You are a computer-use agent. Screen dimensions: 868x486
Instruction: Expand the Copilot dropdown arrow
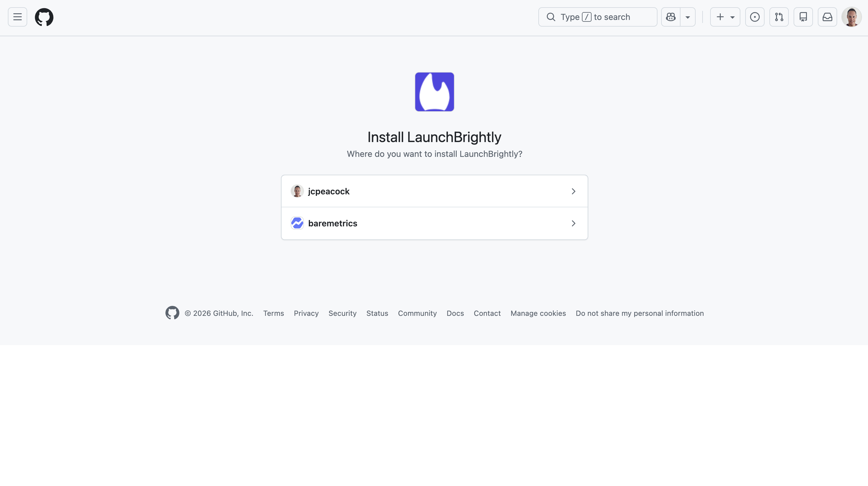coord(688,17)
